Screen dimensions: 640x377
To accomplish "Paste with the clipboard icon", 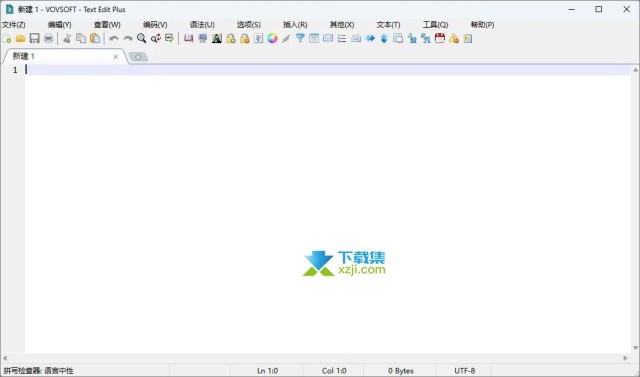I will coord(95,39).
